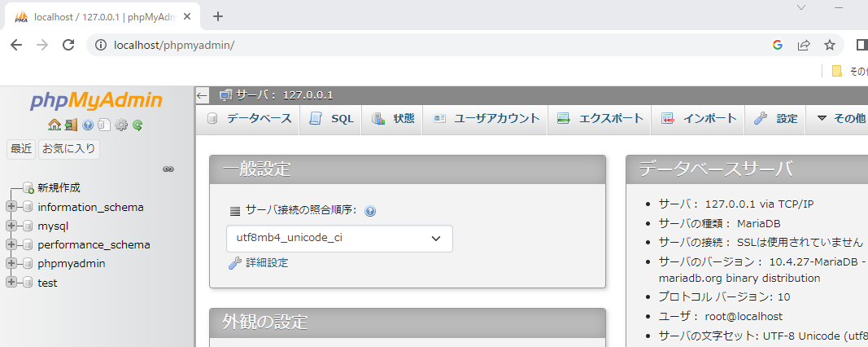Click the Google icon in address bar
Viewport: 868px width, 347px height.
778,45
